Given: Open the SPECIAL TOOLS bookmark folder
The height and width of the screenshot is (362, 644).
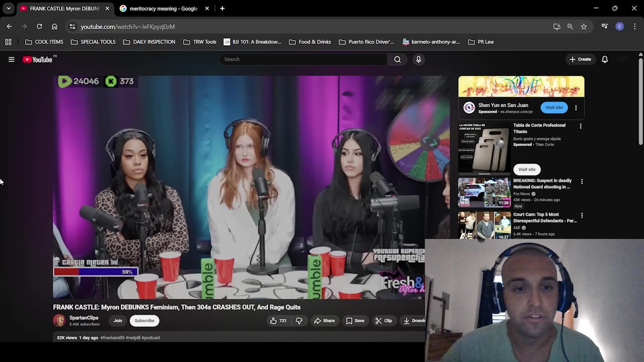Looking at the screenshot, I should click(93, 42).
